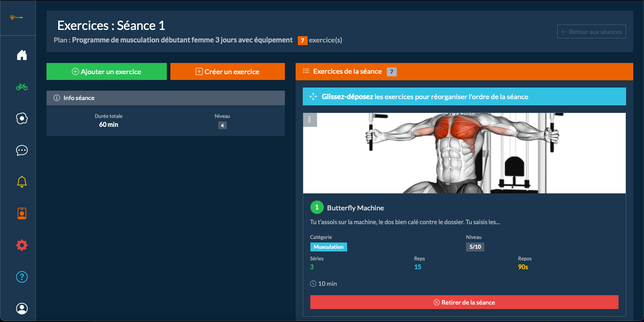Show notifications via yellow bell icon
The width and height of the screenshot is (644, 322).
(22, 182)
